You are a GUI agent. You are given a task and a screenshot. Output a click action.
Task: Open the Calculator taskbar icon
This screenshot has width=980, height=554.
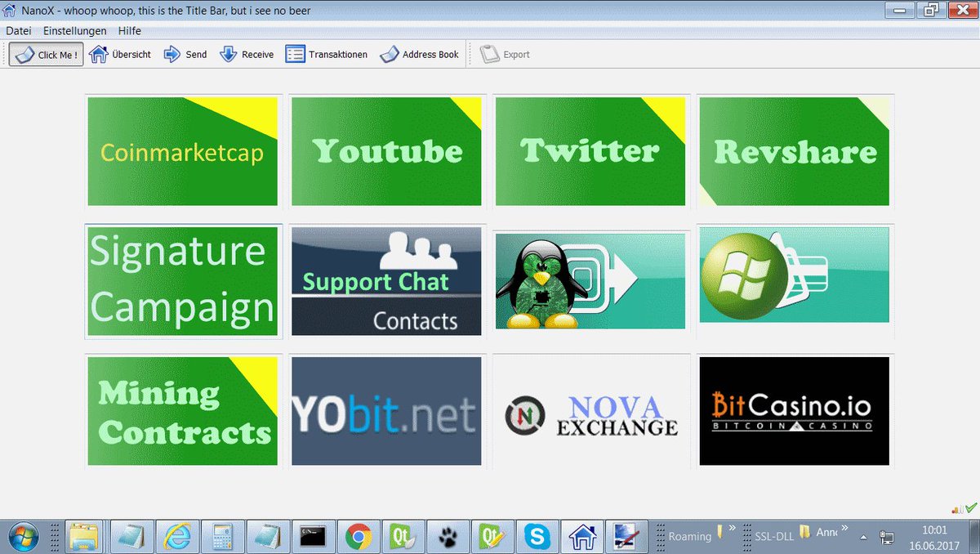(x=221, y=537)
